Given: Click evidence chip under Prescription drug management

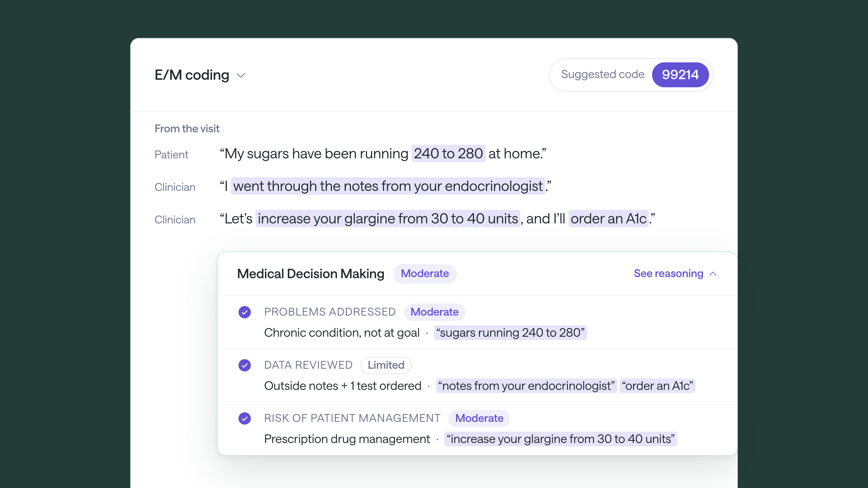Looking at the screenshot, I should click(x=560, y=439).
